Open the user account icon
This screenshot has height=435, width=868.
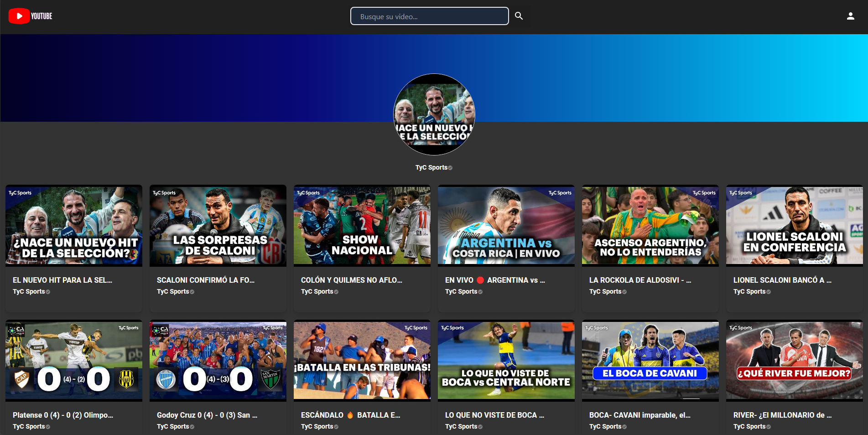point(850,16)
